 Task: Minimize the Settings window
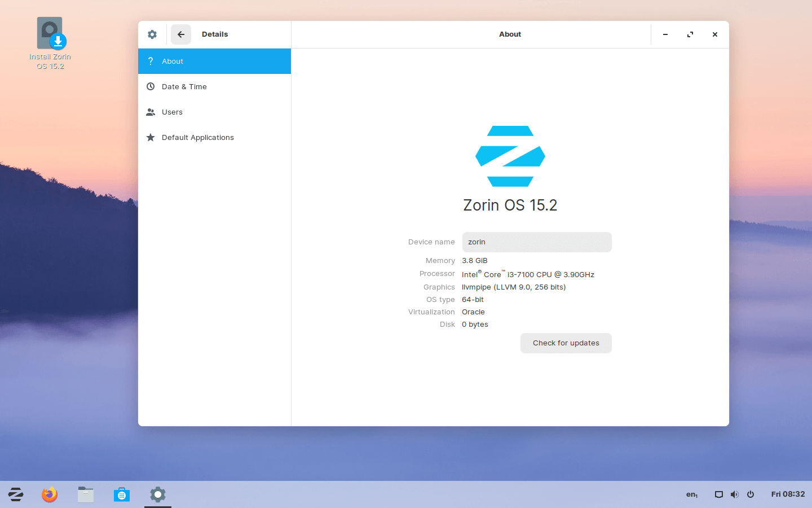[x=665, y=34]
